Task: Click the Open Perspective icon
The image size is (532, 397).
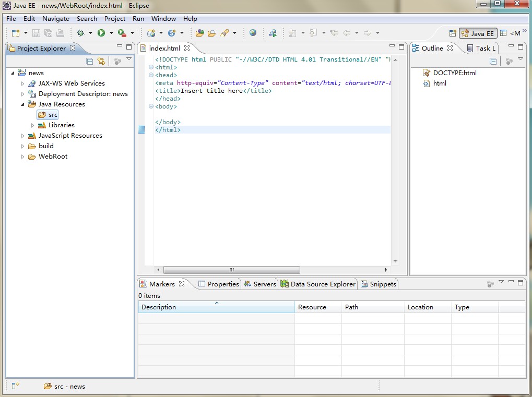Action: tap(453, 33)
